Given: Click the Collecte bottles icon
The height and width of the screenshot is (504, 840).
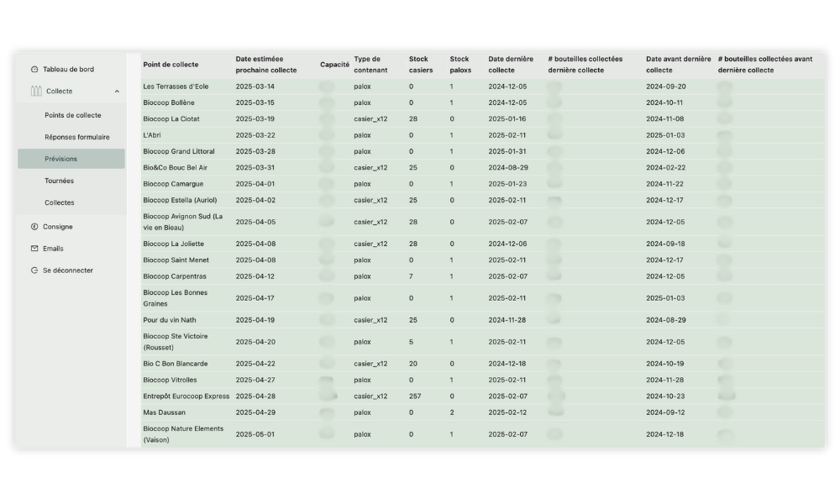Looking at the screenshot, I should (x=36, y=91).
